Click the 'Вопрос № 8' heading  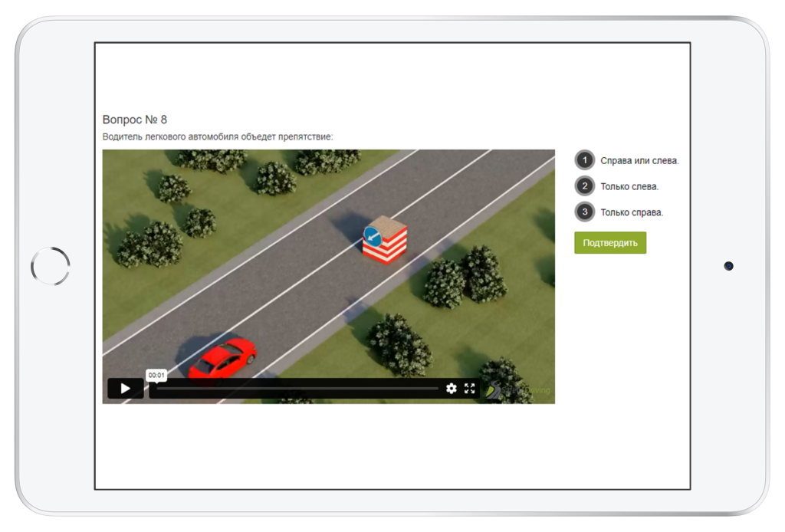(135, 120)
